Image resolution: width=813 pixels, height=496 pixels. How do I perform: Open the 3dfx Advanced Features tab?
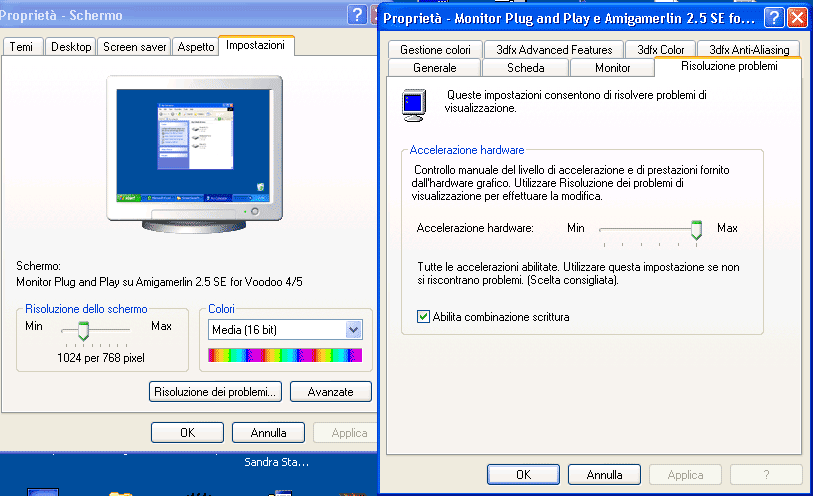click(x=554, y=50)
